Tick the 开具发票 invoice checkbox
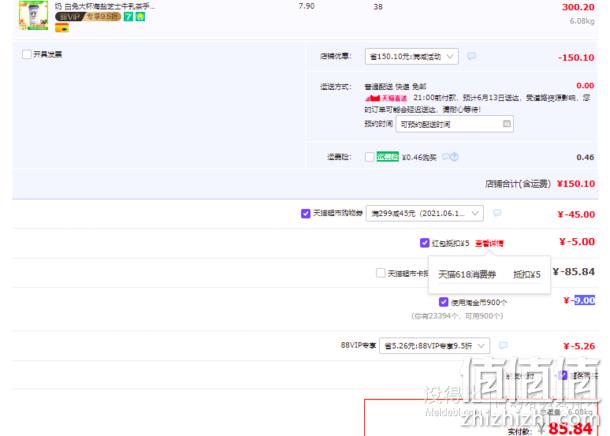The image size is (610, 436). (x=26, y=54)
